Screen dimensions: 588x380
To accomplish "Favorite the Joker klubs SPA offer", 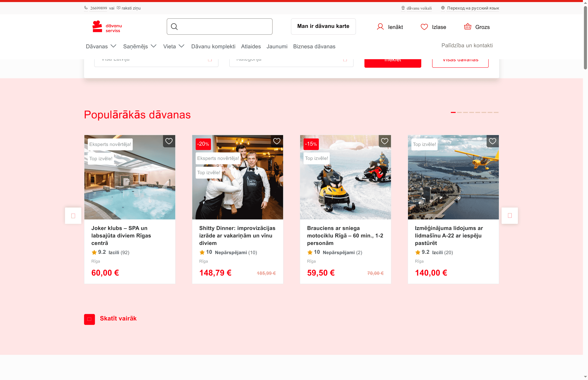I will [169, 141].
